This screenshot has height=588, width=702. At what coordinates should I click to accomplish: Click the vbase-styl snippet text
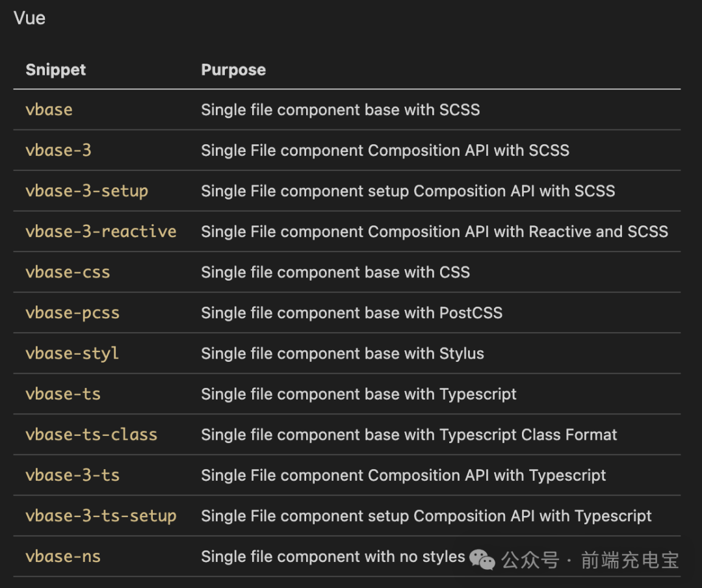(72, 353)
